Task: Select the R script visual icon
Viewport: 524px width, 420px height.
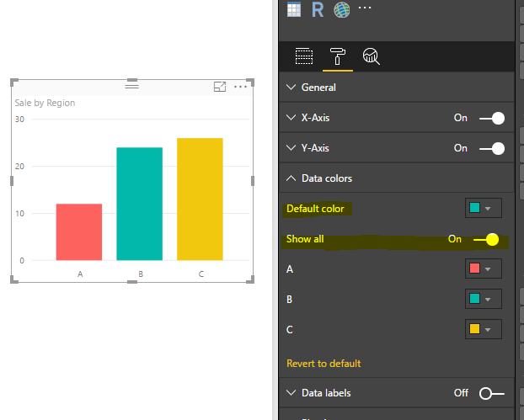Action: pyautogui.click(x=318, y=9)
